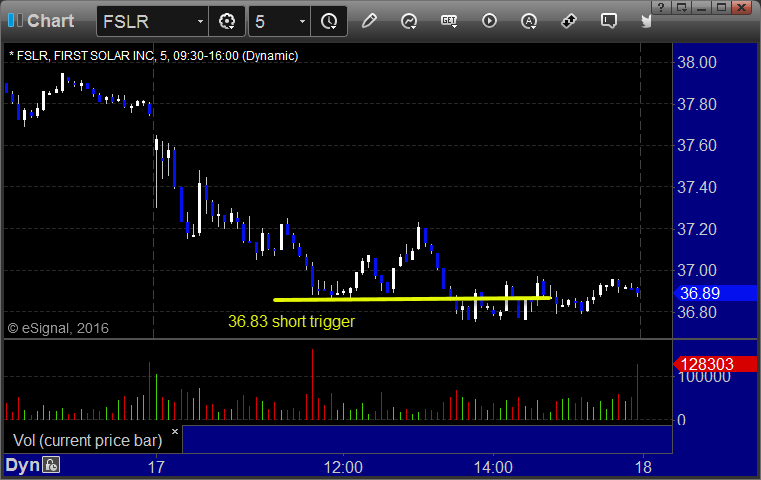Viewport: 761px width, 480px height.
Task: Open the chart settings gear icon
Action: tap(227, 21)
